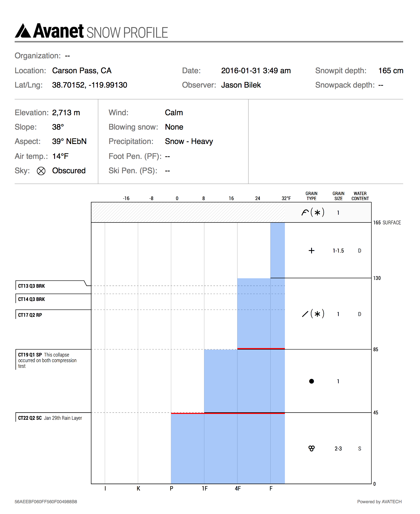Click the 165 SURFACE depth marker
This screenshot has height=514, width=420.
387,223
